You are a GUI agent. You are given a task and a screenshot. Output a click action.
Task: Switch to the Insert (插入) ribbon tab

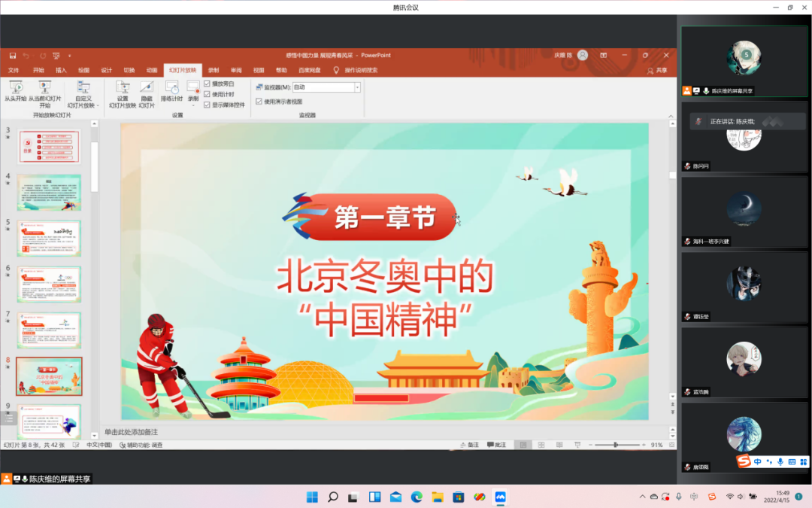point(61,70)
